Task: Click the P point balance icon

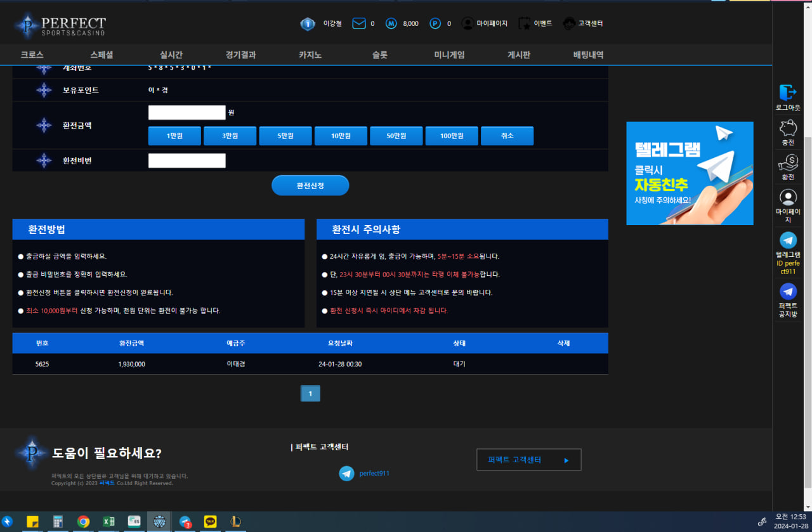Action: coord(434,23)
